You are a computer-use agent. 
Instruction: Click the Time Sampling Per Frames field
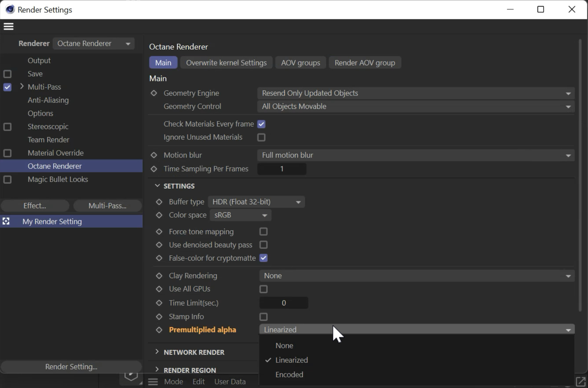282,169
